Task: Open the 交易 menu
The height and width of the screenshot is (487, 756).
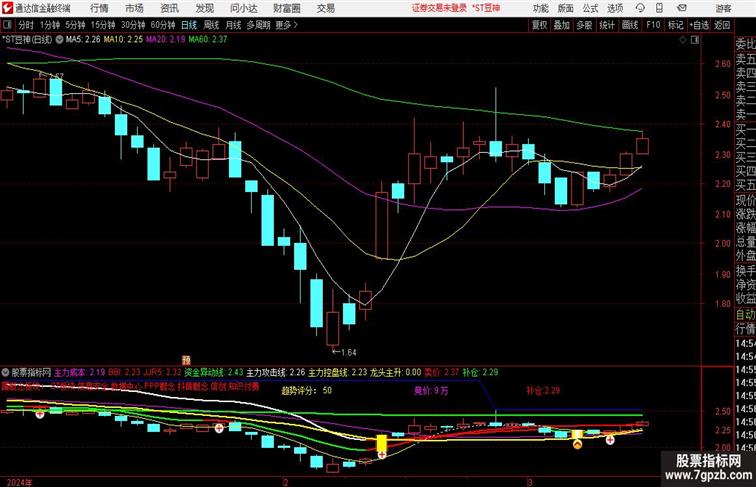Action: pos(326,8)
